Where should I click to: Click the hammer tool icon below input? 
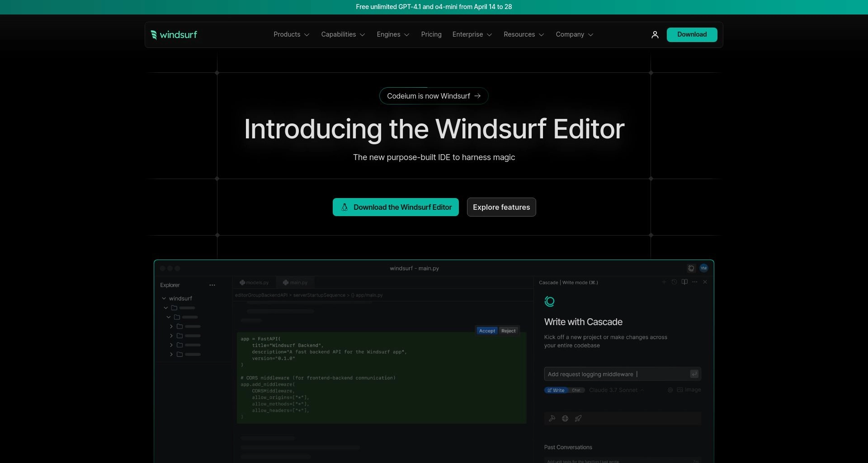tap(552, 419)
